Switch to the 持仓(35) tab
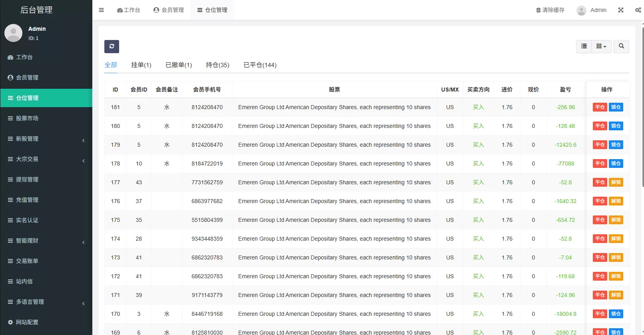 (x=217, y=65)
